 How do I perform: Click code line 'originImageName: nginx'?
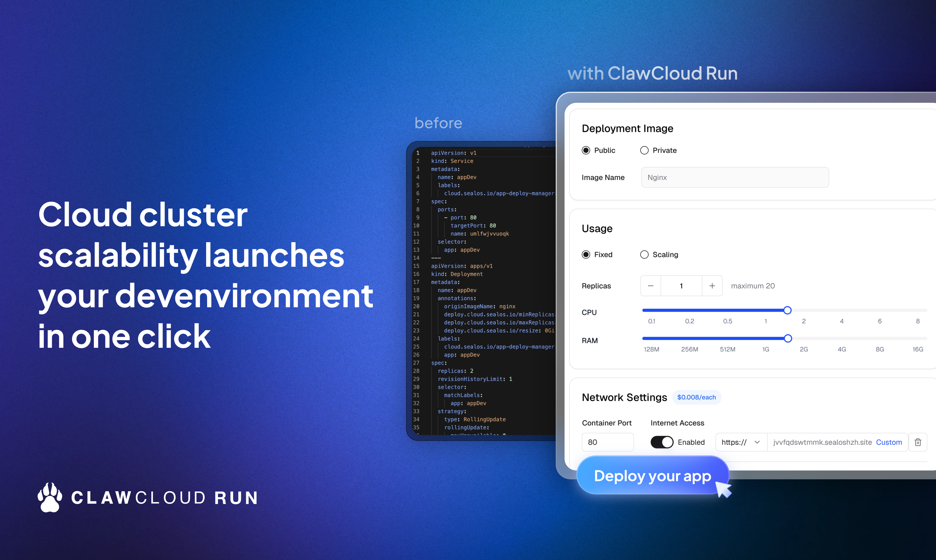click(x=479, y=307)
